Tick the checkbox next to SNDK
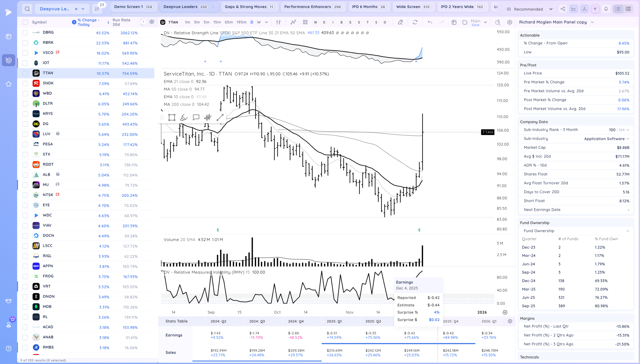Viewport: 640px width, 364px height. (x=25, y=83)
